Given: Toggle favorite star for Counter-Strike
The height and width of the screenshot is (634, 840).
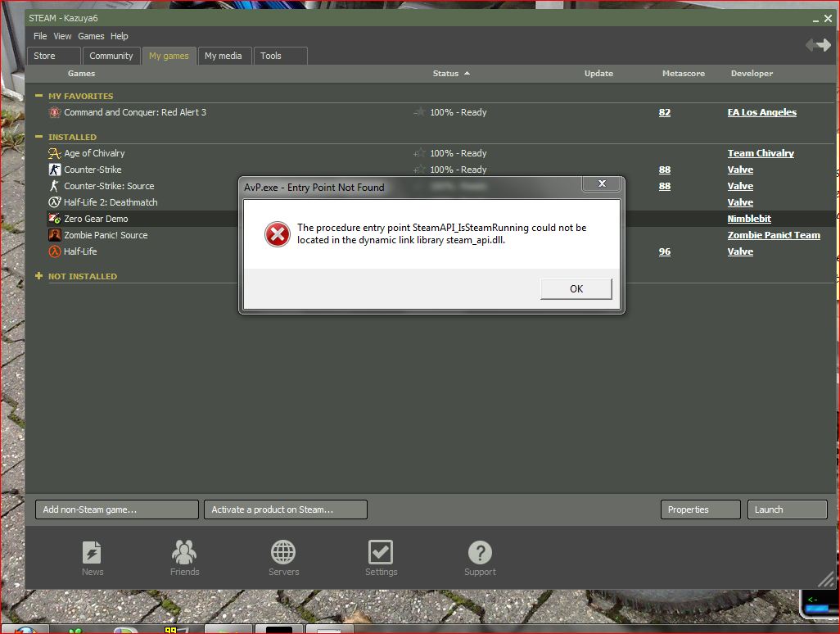Looking at the screenshot, I should (419, 170).
